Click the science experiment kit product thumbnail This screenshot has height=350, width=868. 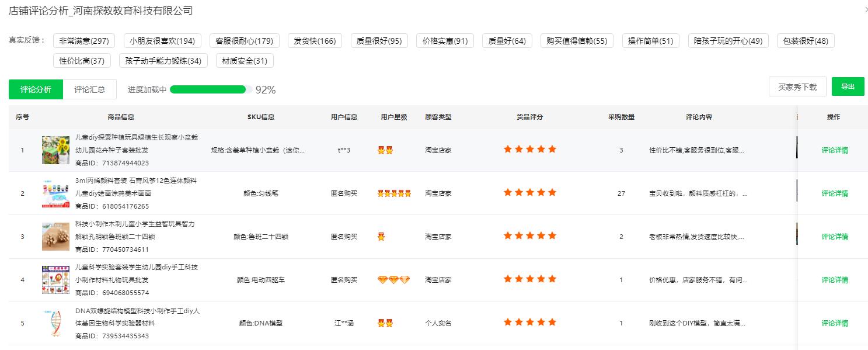(55, 280)
